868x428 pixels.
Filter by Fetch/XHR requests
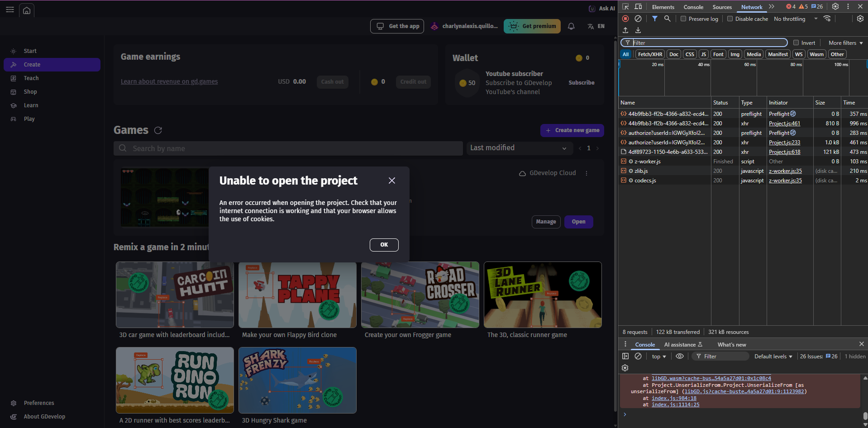click(x=650, y=54)
